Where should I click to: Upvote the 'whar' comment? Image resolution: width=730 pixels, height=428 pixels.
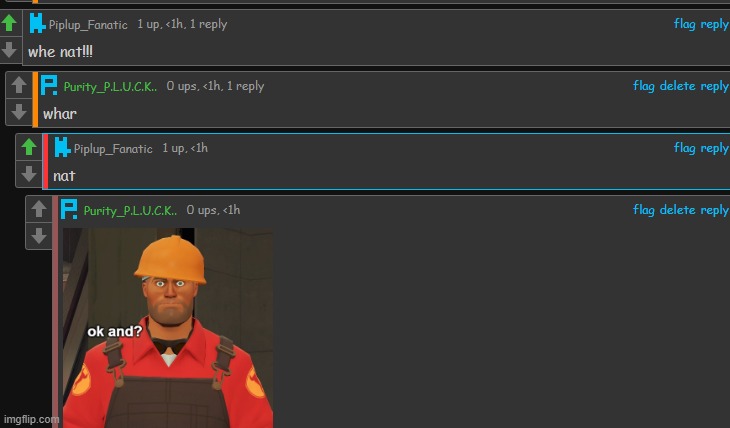(19, 85)
